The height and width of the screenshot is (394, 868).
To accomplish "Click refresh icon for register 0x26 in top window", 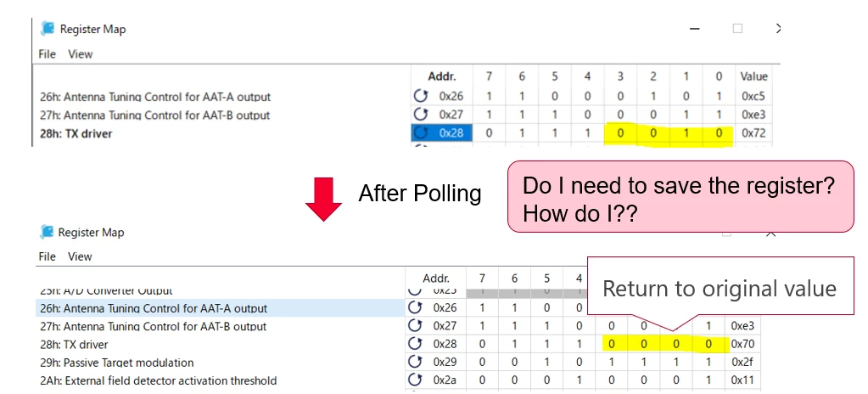I will (421, 96).
